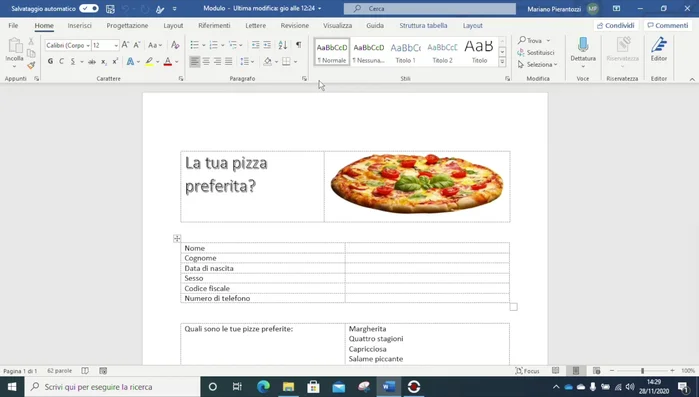
Task: Open Microsoft Edge from taskbar
Action: coord(263,387)
